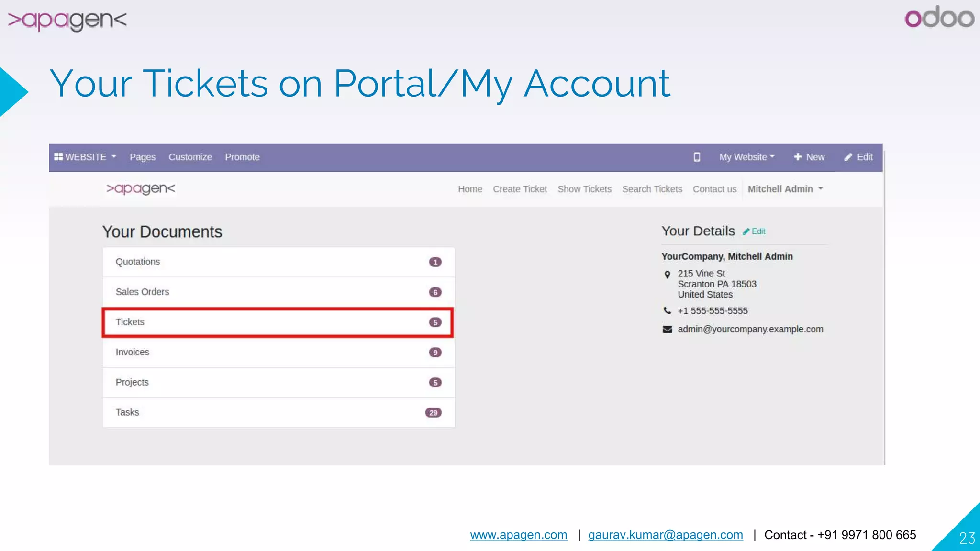Click the mobile preview icon in toolbar

click(697, 157)
